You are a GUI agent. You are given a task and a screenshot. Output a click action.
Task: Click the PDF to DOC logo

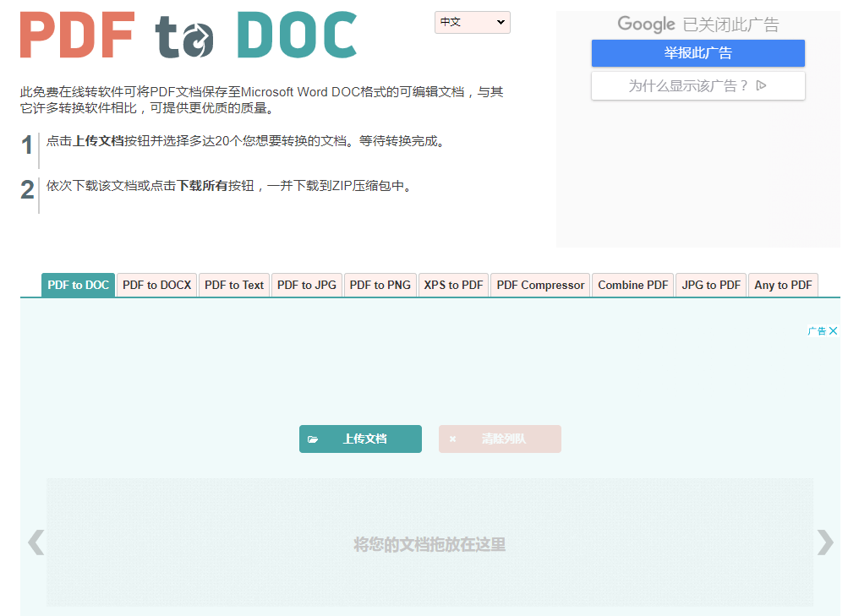click(x=189, y=35)
